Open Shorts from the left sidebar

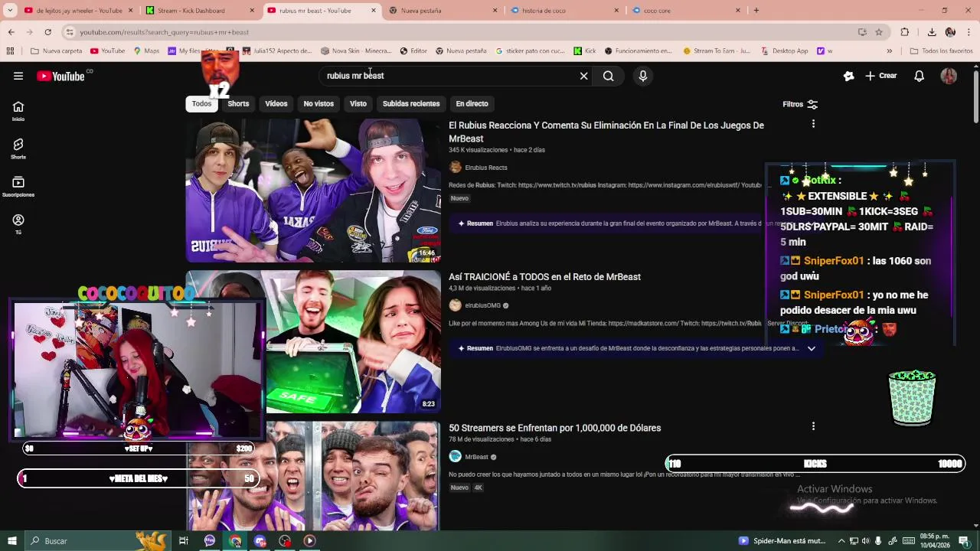[18, 148]
